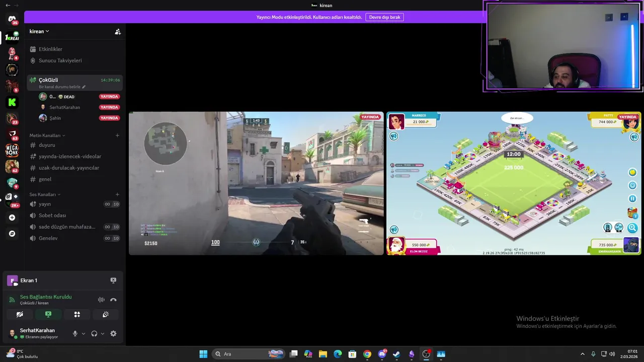The image size is (644, 362).
Task: Open the system tray volume icon
Action: 612,354
